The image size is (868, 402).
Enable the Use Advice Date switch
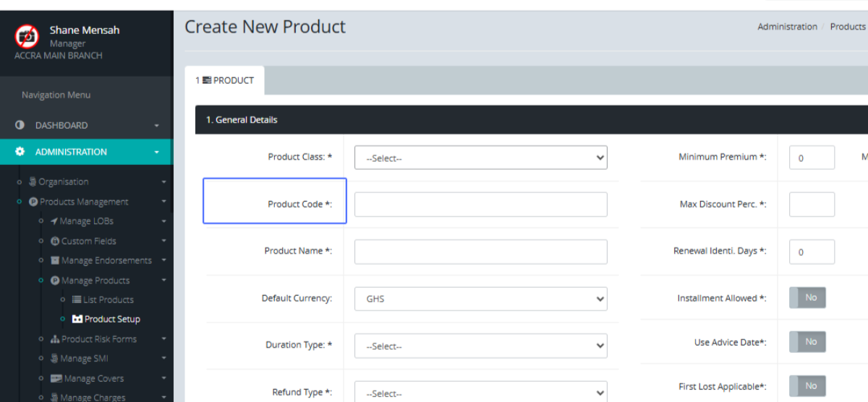(x=807, y=342)
